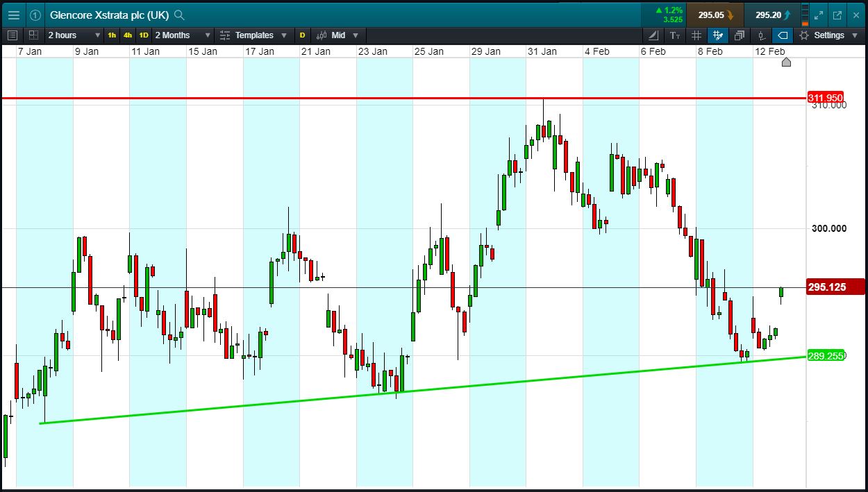Select the 1h quick interval
This screenshot has height=492, width=868.
(112, 35)
